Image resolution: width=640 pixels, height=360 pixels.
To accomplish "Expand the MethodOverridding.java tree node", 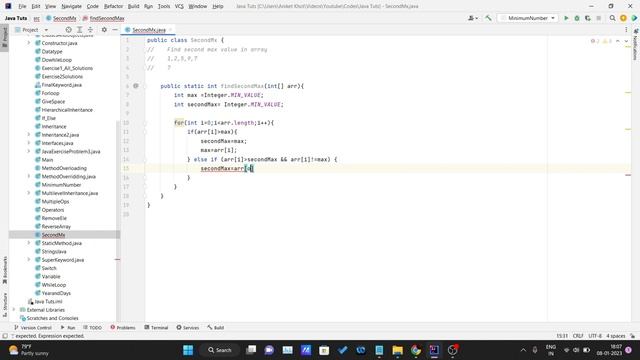I will point(29,176).
